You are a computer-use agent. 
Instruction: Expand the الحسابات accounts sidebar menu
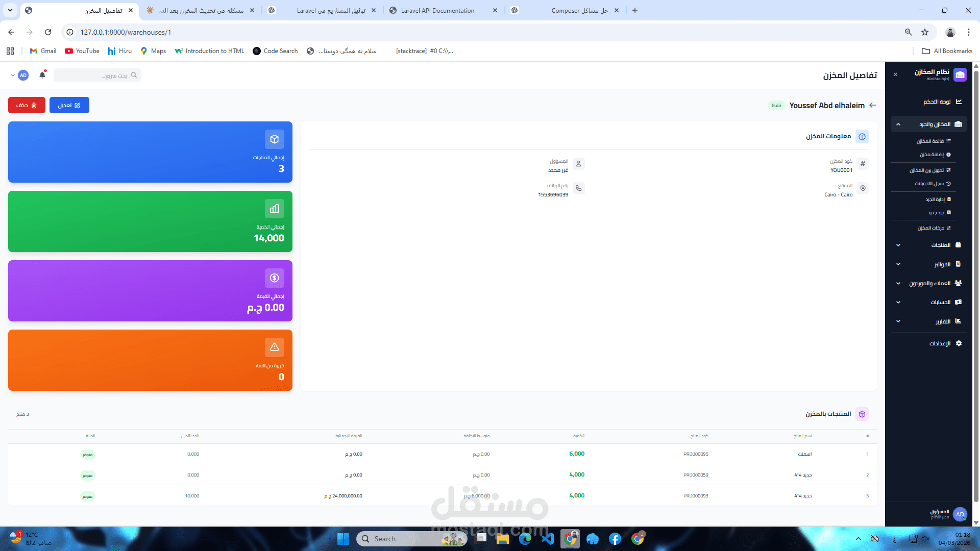click(929, 302)
